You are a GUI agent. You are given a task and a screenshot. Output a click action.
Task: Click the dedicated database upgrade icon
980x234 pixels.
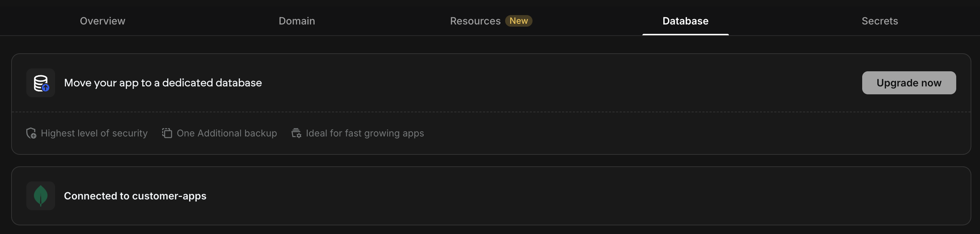point(41,83)
